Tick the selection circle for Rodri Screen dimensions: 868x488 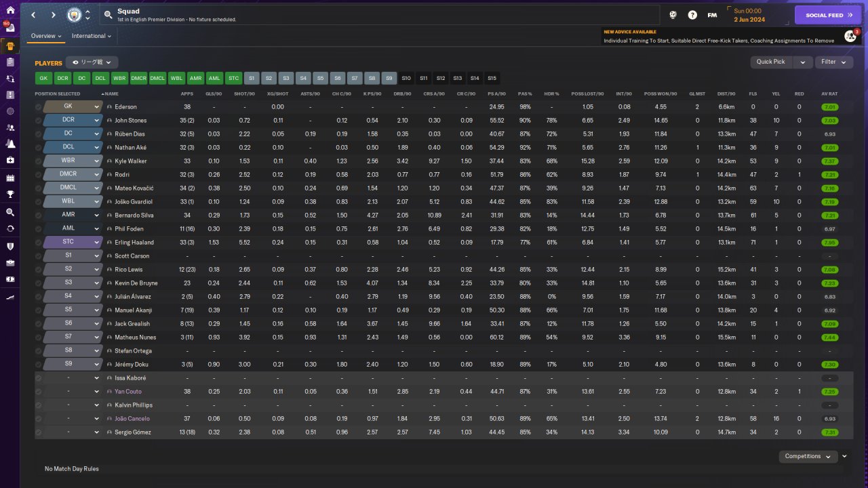38,174
